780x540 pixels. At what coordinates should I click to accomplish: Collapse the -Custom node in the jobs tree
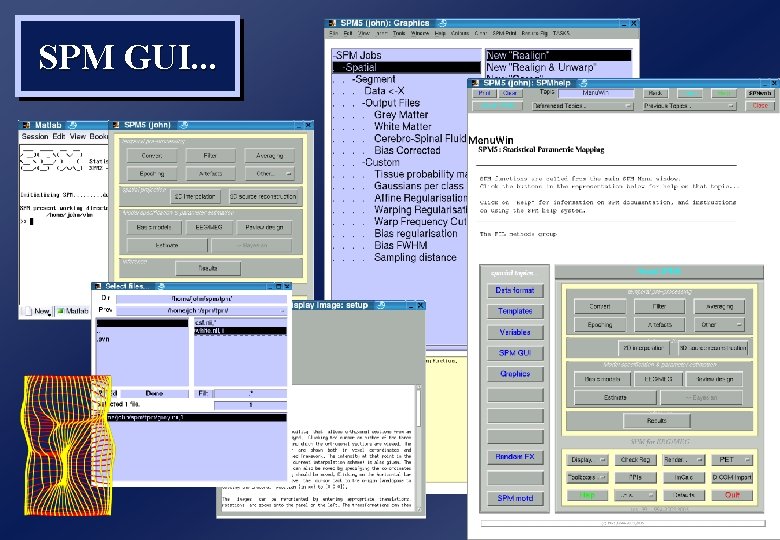tap(381, 162)
